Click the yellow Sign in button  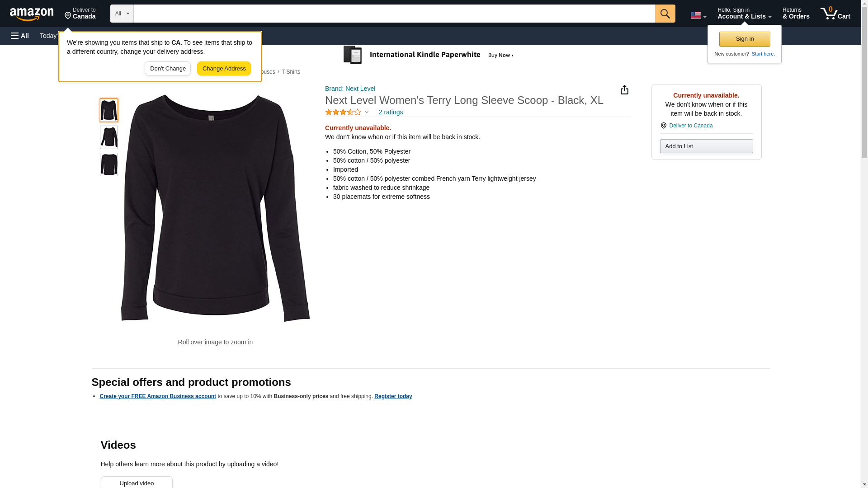tap(745, 39)
